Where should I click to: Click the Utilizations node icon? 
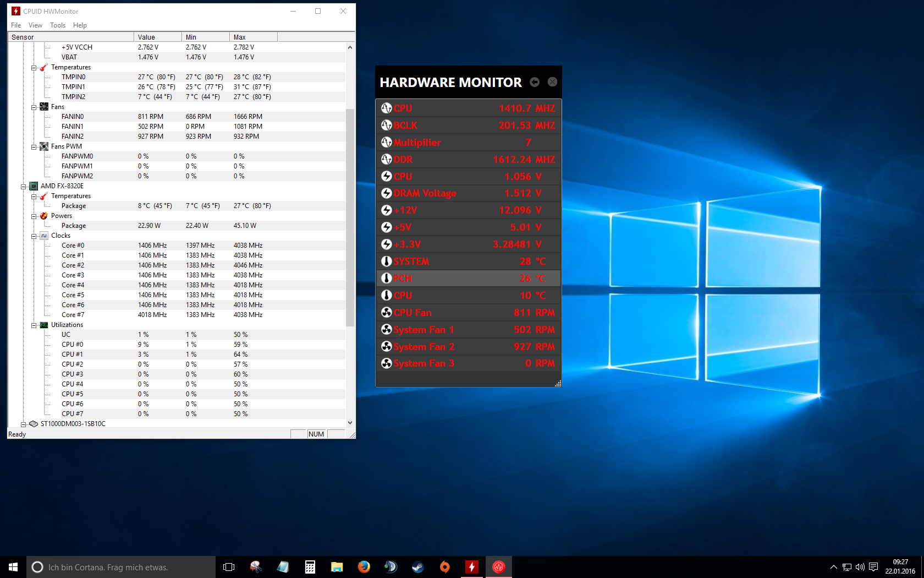point(44,325)
